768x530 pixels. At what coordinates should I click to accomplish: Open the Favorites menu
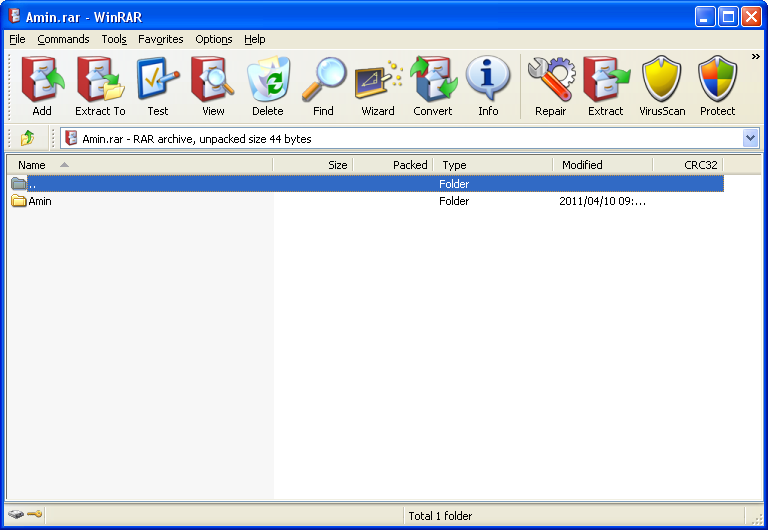[x=161, y=39]
